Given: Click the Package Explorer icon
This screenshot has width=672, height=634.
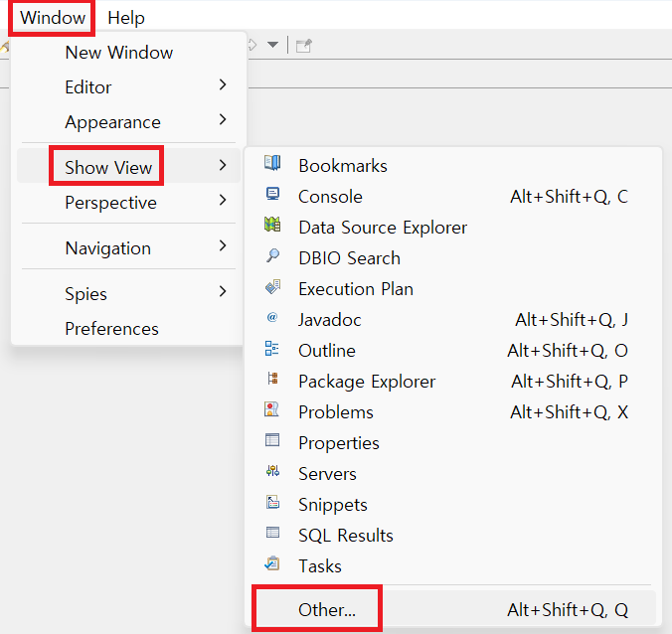Looking at the screenshot, I should coord(272,381).
